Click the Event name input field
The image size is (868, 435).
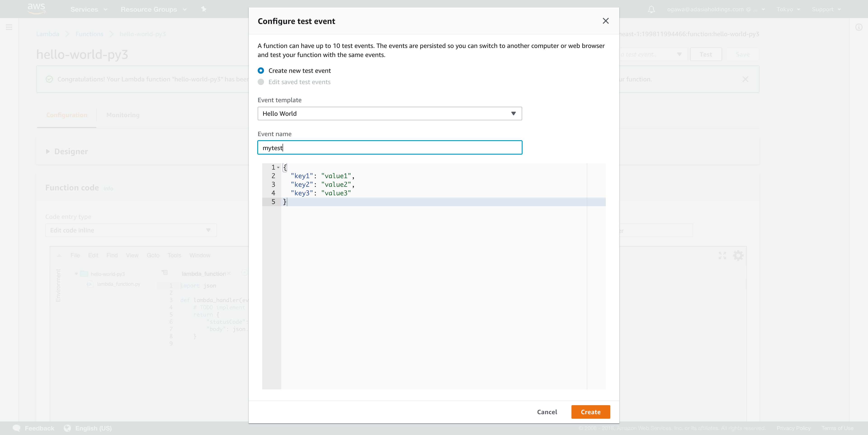point(389,148)
